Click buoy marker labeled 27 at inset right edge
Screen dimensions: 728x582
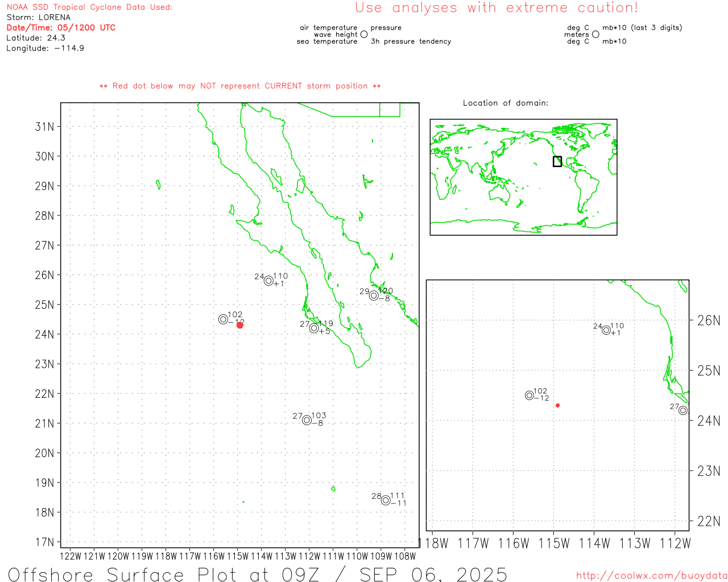(683, 410)
